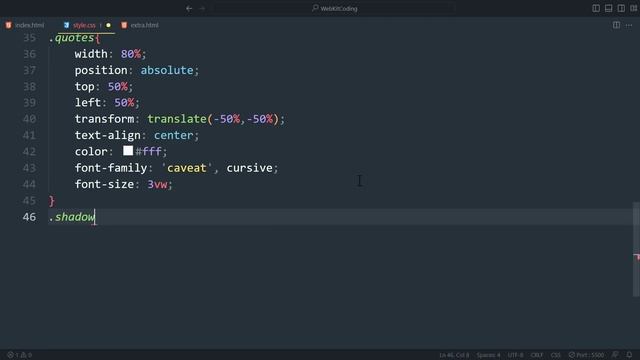Open the customize layout icon

point(633,8)
